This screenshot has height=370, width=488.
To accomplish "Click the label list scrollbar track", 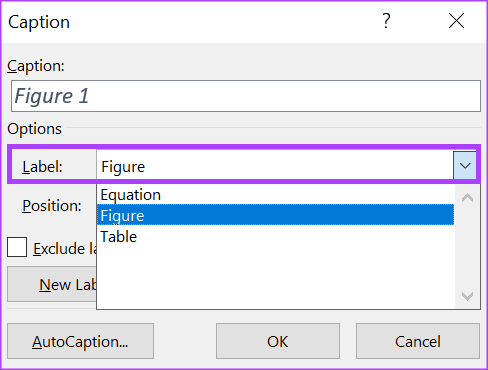I will coord(467,247).
